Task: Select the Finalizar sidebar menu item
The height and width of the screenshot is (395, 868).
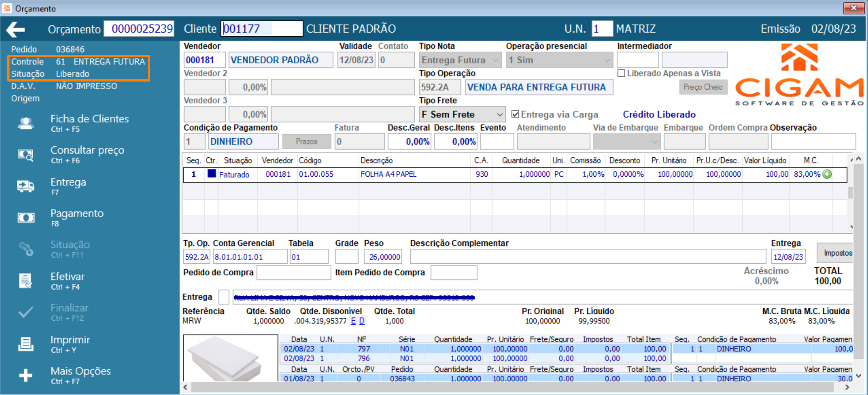Action: pos(53,312)
